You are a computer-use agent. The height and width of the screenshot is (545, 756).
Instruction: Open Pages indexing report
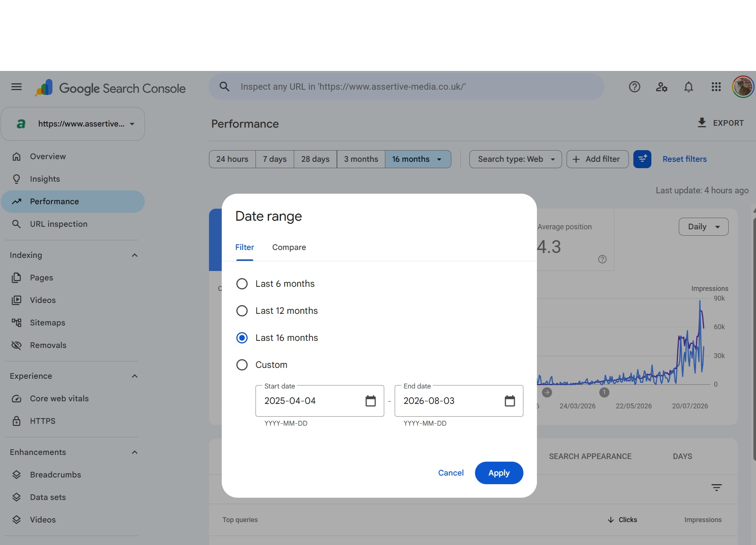pos(73,278)
